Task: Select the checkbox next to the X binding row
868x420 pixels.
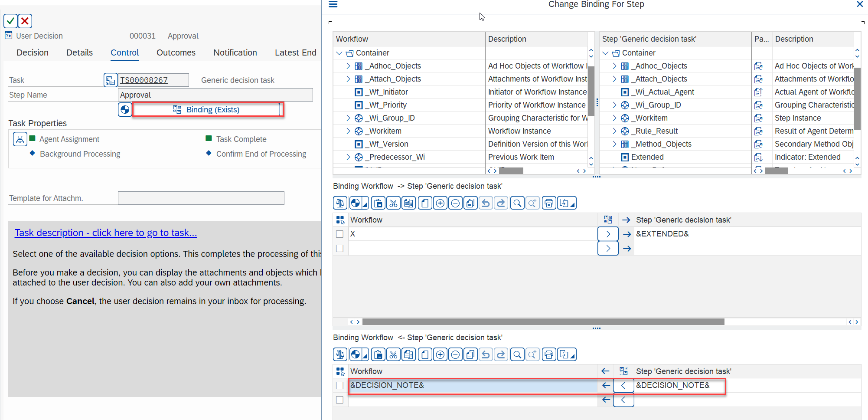Action: (340, 234)
